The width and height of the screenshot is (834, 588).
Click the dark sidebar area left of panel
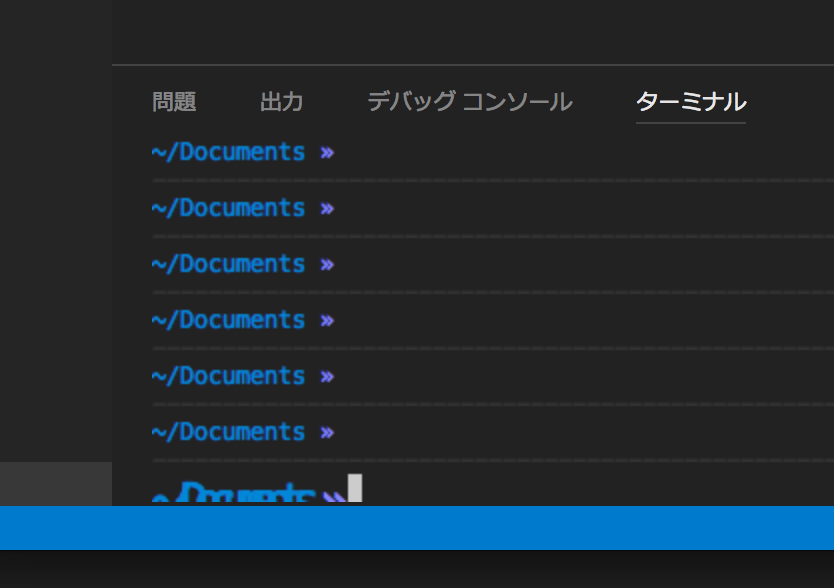pos(56,231)
